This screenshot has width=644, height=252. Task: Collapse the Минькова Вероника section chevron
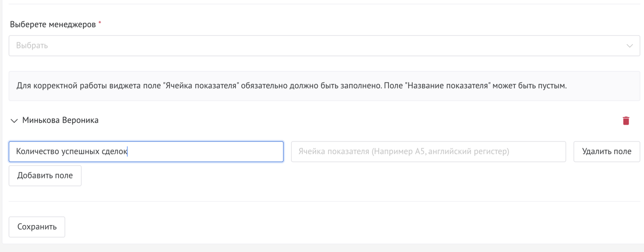point(14,121)
